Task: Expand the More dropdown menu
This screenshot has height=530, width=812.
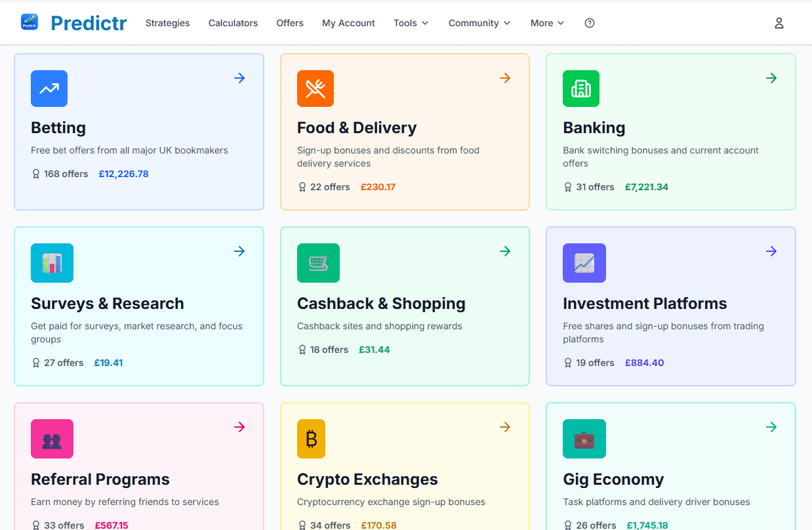Action: [547, 23]
